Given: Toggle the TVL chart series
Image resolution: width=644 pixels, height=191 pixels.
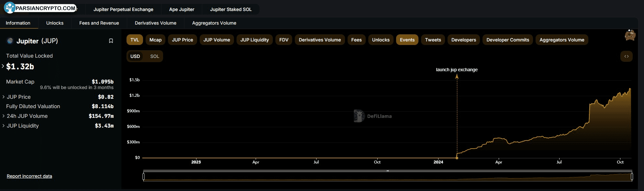Looking at the screenshot, I should [x=135, y=40].
